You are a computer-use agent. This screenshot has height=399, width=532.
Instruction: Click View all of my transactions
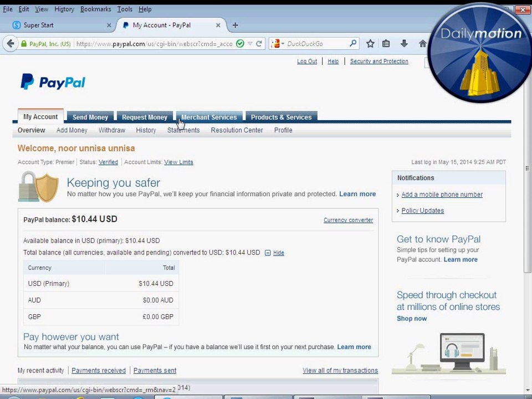(340, 371)
